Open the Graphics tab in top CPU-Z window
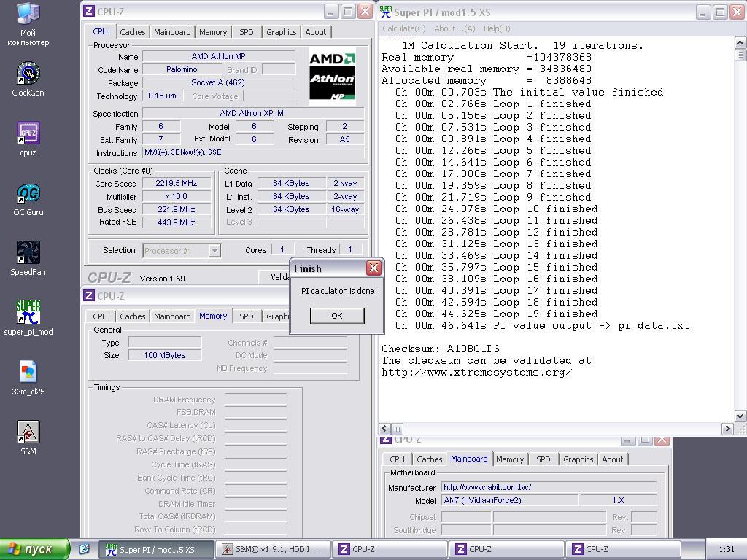Image resolution: width=747 pixels, height=560 pixels. (281, 32)
